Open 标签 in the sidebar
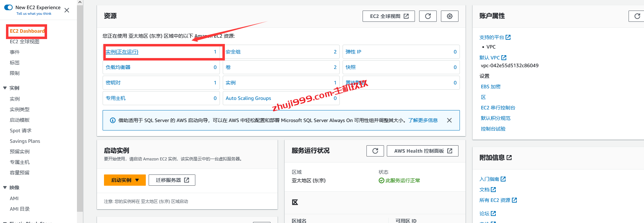 (15, 63)
